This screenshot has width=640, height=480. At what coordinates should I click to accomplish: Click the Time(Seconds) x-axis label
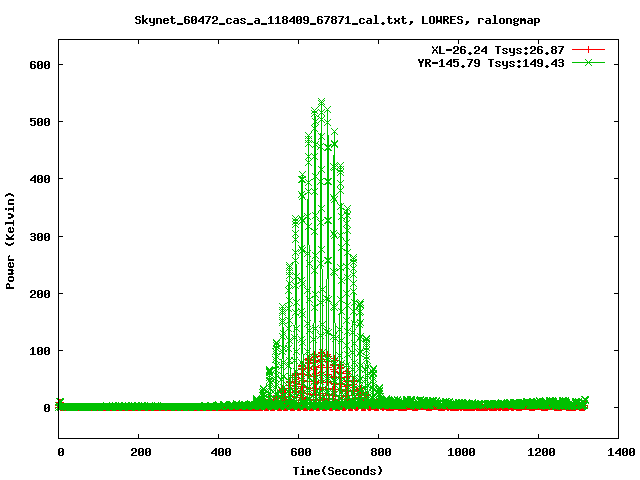pyautogui.click(x=338, y=471)
